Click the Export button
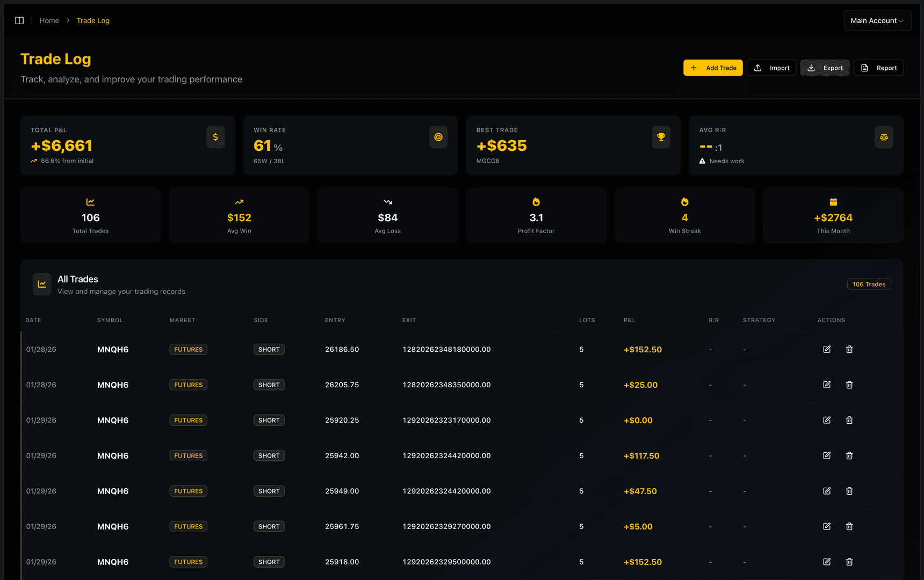Screen dimensions: 924x580 (x=825, y=68)
